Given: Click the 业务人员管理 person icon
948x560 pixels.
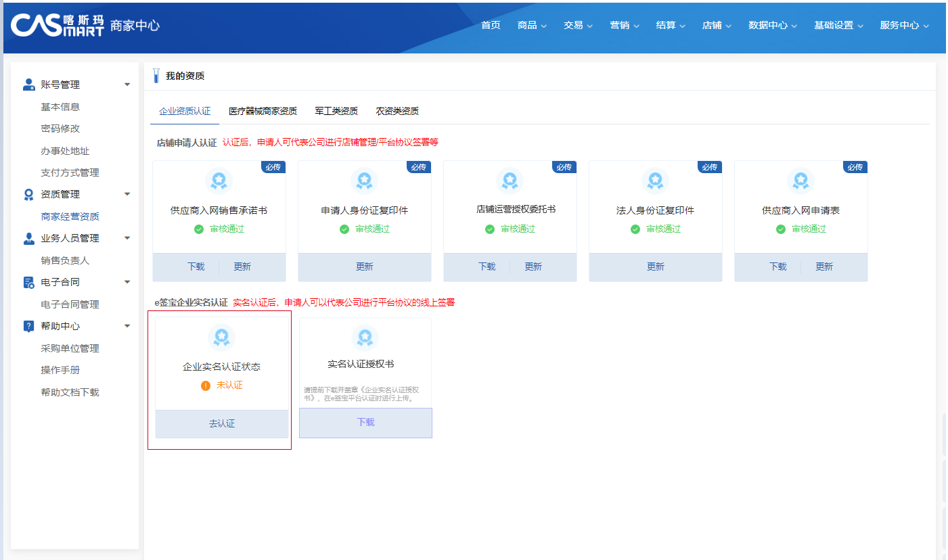Looking at the screenshot, I should pos(28,238).
